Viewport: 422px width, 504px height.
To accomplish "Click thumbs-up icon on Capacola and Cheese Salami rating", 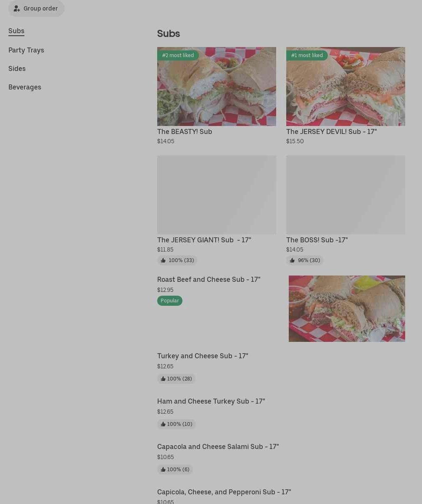I will [163, 470].
